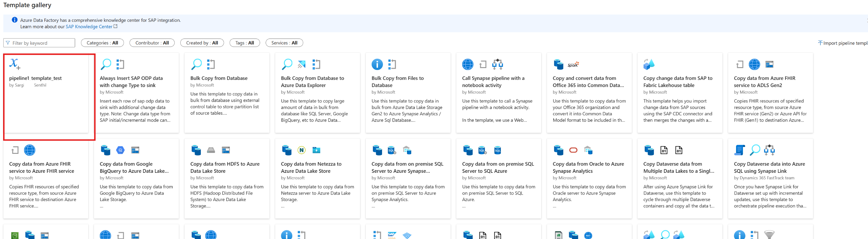Click the green Excel file icon in bottom row
The image size is (868, 239).
click(x=558, y=235)
